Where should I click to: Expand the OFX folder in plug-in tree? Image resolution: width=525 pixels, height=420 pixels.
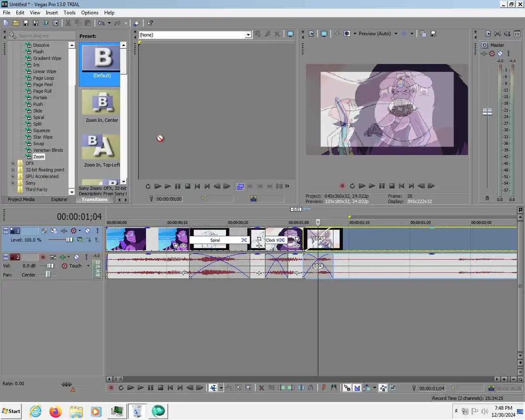click(13, 163)
